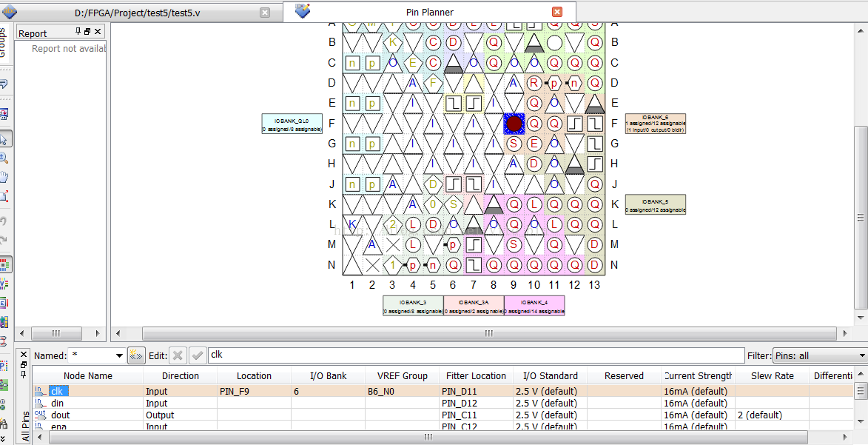Screen dimensions: 868x445
Task: Click the IOBANK_4 label box
Action: click(x=534, y=305)
